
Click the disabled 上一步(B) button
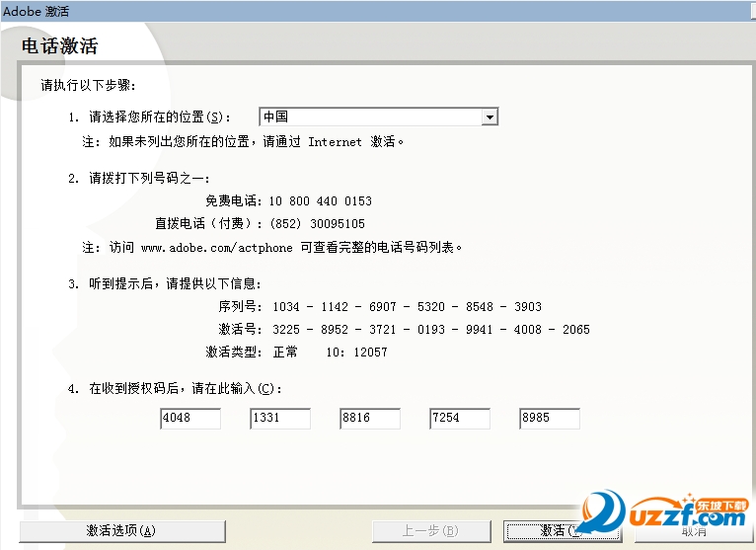click(431, 531)
